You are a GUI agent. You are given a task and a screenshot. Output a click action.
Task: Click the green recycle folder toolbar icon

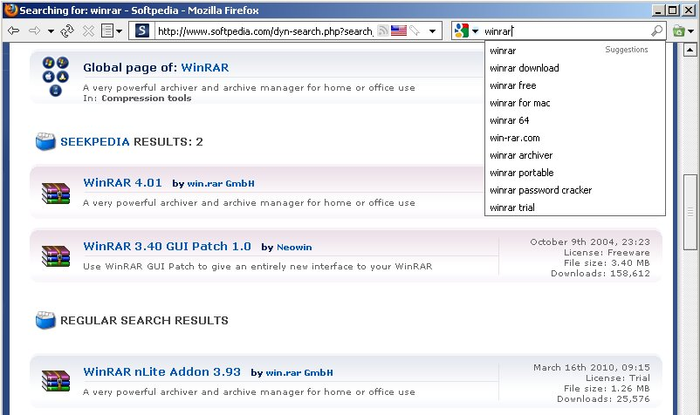coord(679,31)
